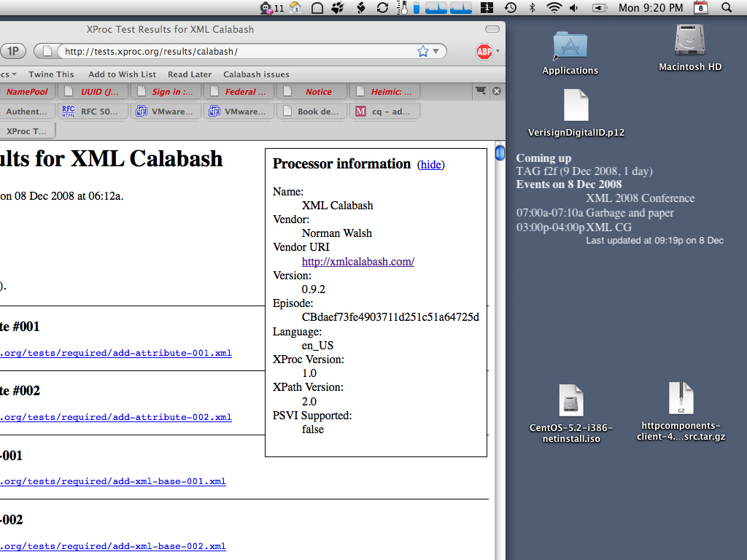Switch to the Federal tab
The height and width of the screenshot is (560, 747).
click(x=239, y=92)
